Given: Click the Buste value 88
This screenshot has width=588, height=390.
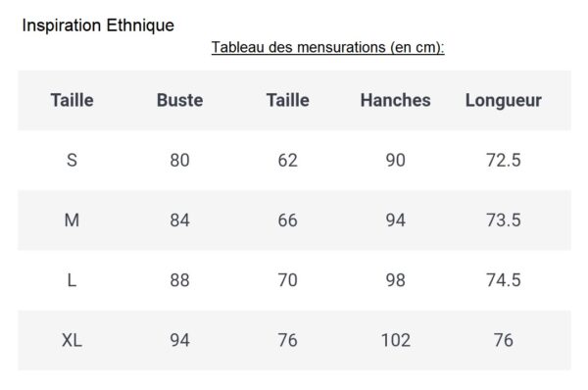Looking at the screenshot, I should point(179,280).
